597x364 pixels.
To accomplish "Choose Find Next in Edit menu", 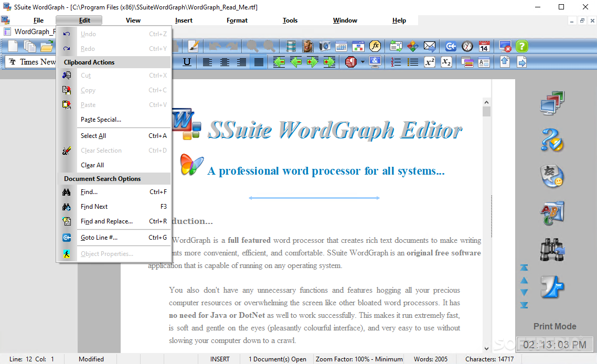I will (114, 207).
